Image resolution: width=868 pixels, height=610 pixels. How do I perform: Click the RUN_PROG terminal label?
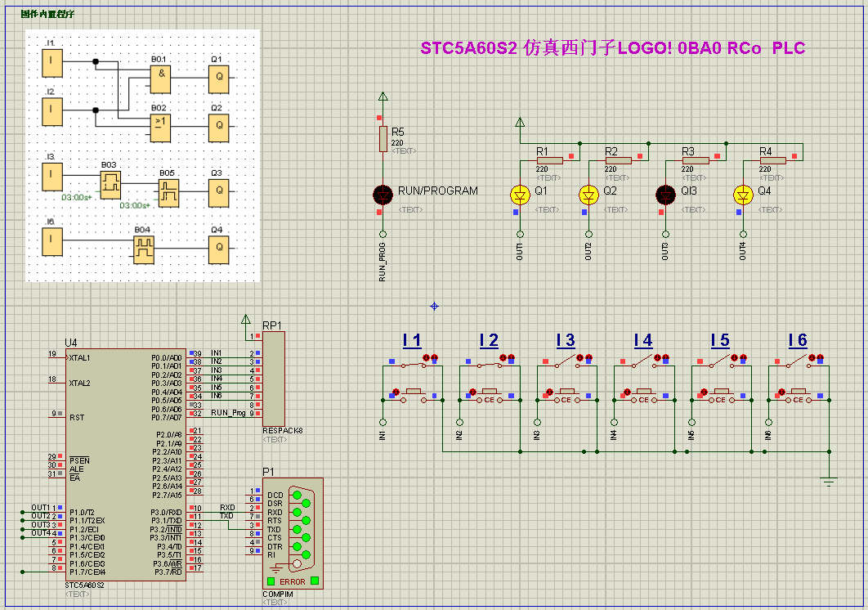(x=382, y=262)
